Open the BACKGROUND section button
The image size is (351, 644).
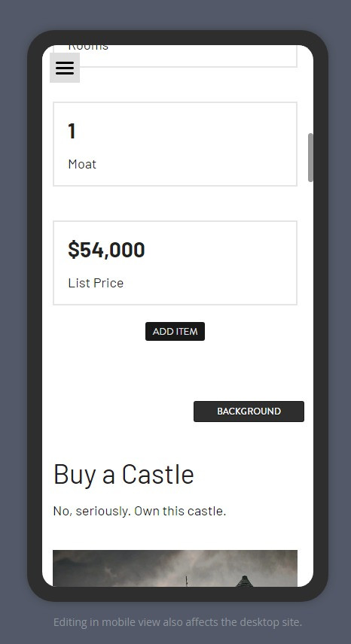(249, 412)
